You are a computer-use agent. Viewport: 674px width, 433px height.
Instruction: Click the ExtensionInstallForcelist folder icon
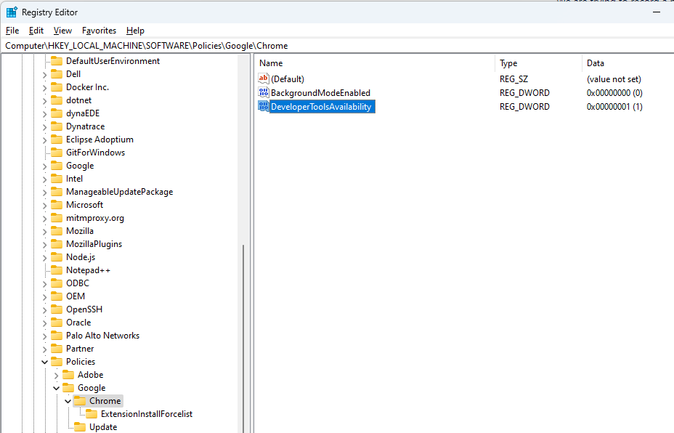click(x=92, y=414)
